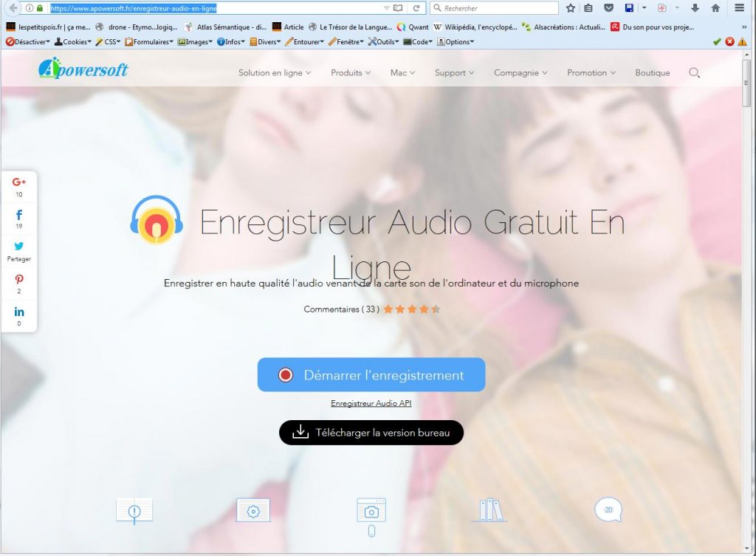This screenshot has width=756, height=556.
Task: Click the blue floppy disk save icon
Action: [629, 7]
